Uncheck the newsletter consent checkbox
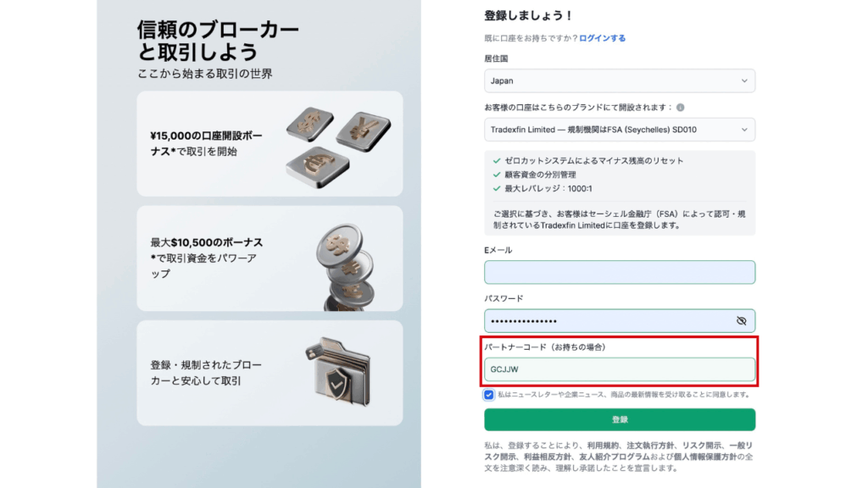The width and height of the screenshot is (868, 488). 488,395
